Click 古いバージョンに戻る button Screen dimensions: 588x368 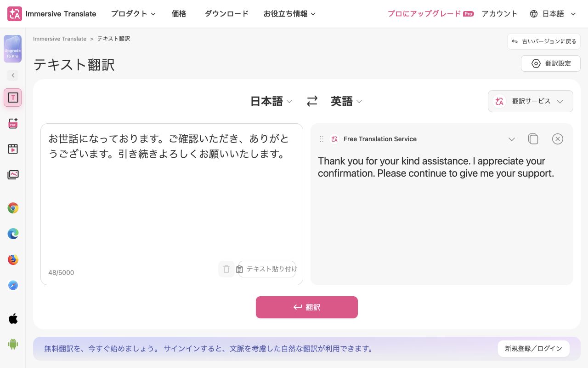pyautogui.click(x=544, y=41)
